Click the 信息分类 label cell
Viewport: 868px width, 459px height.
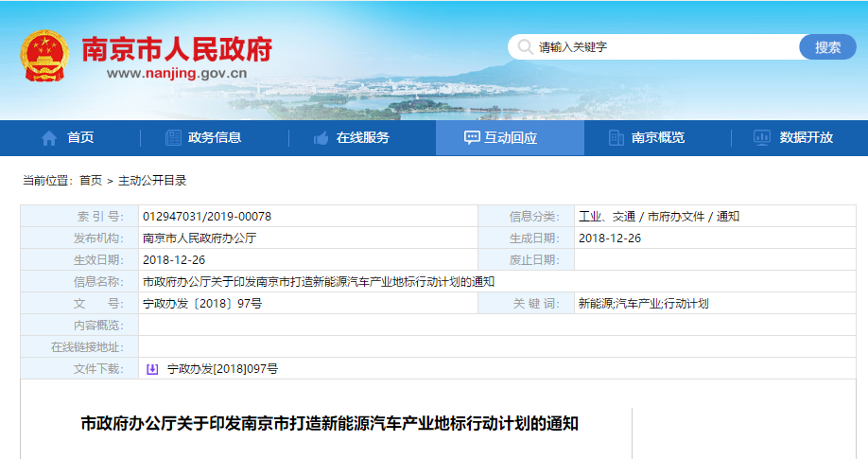527,217
